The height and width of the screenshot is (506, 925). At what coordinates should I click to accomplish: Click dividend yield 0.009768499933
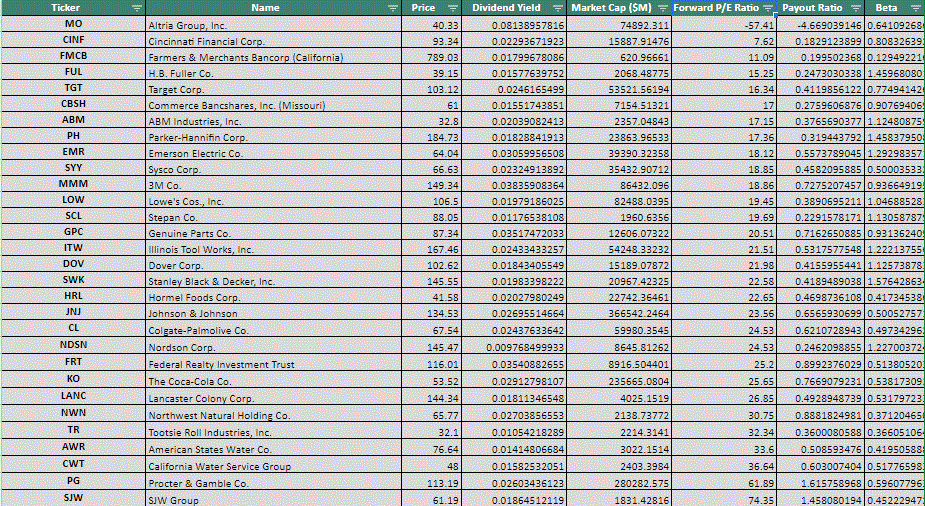coord(514,345)
